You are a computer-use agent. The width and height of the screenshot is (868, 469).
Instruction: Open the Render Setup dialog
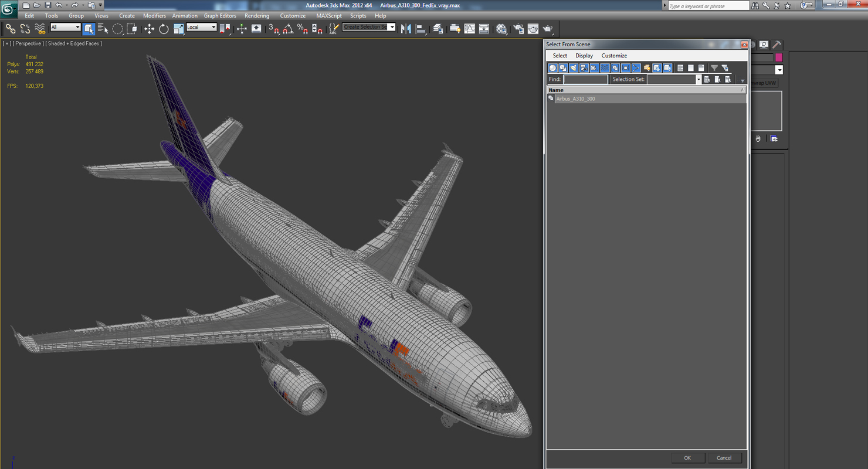[x=518, y=28]
